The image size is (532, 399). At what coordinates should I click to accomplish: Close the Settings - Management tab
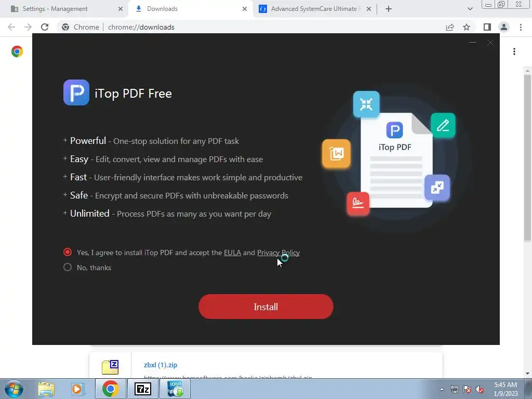[x=121, y=9]
